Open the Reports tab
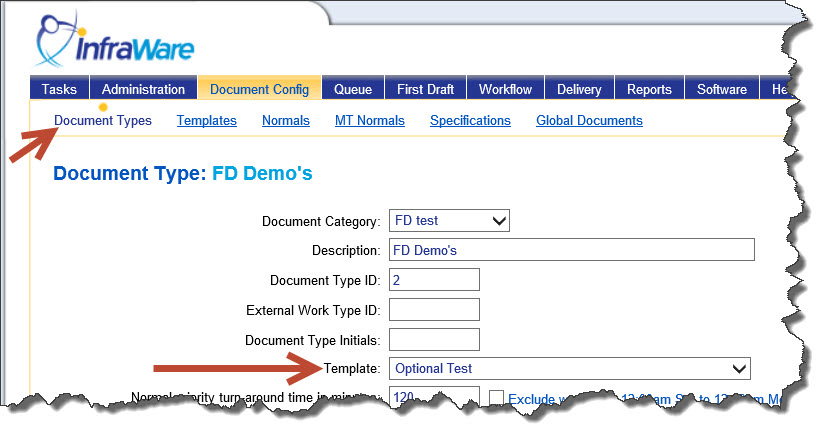The height and width of the screenshot is (436, 829). pos(649,88)
